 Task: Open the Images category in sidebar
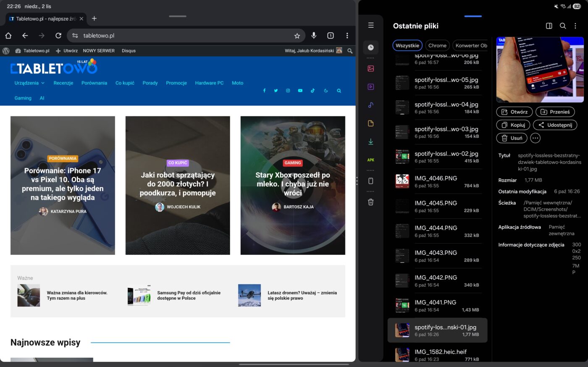(370, 68)
